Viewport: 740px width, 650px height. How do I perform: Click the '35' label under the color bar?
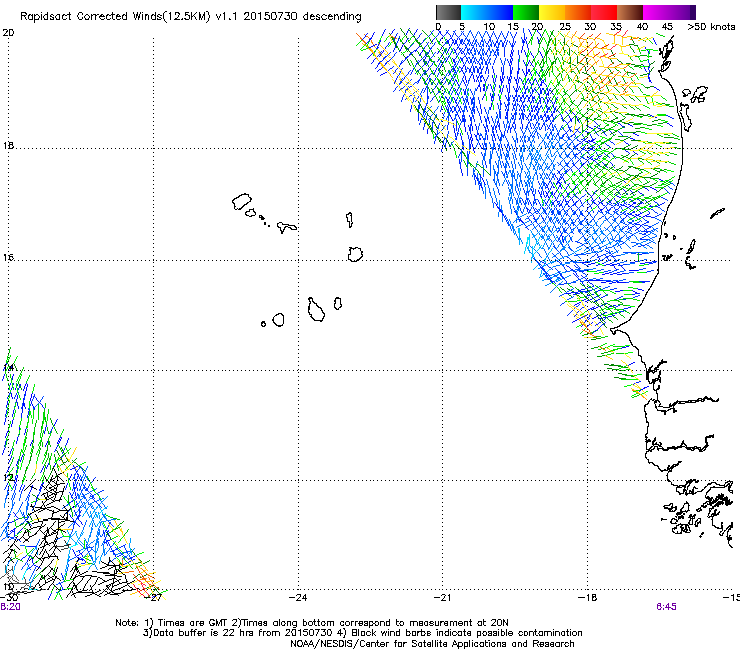[616, 26]
